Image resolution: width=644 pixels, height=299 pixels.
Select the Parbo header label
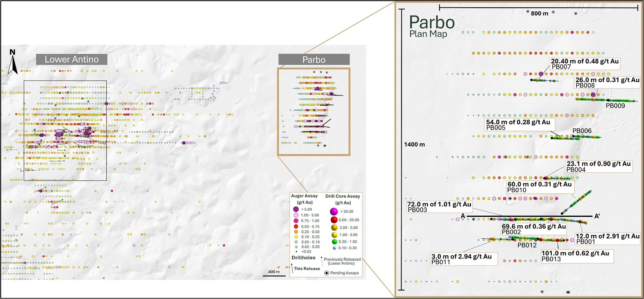(x=314, y=59)
